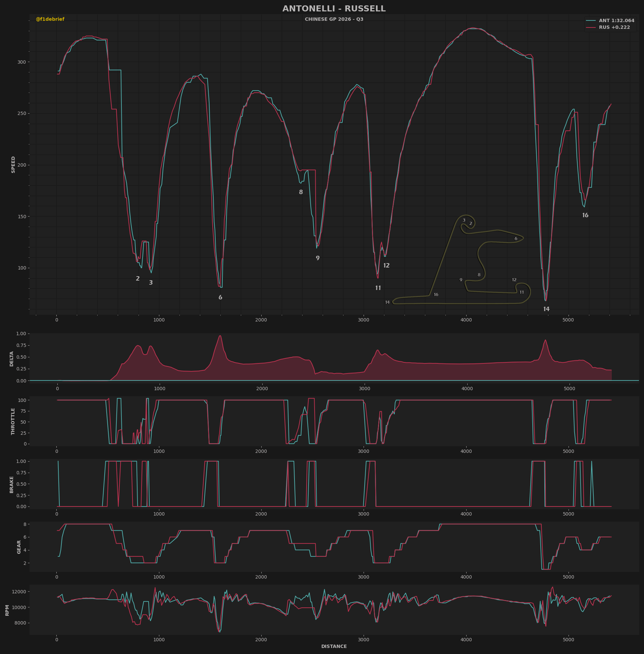Click the 300 tick on the SPEED axis
The height and width of the screenshot is (654, 644).
(x=22, y=62)
